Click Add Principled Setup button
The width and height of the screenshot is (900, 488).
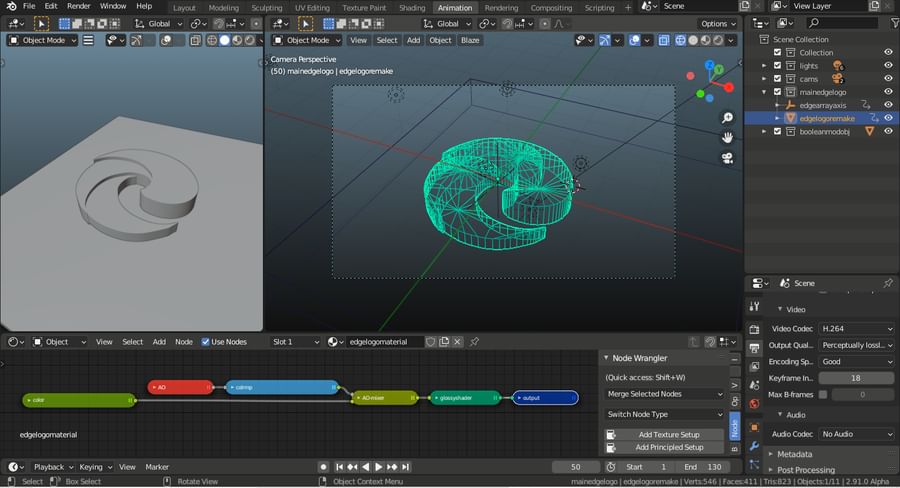pos(669,447)
